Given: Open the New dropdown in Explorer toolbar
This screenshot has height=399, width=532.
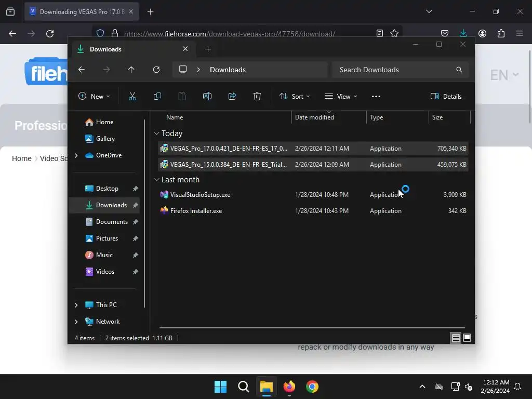Looking at the screenshot, I should (x=94, y=96).
